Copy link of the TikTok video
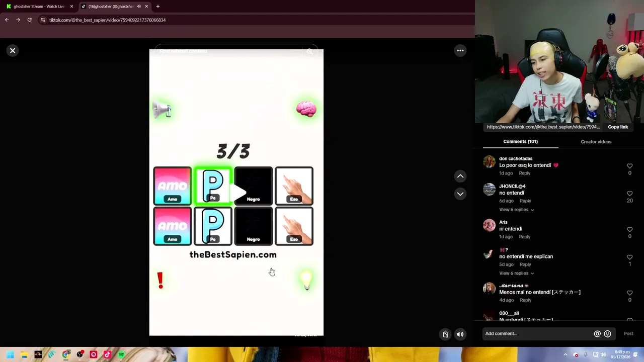This screenshot has height=362, width=644. (618, 127)
